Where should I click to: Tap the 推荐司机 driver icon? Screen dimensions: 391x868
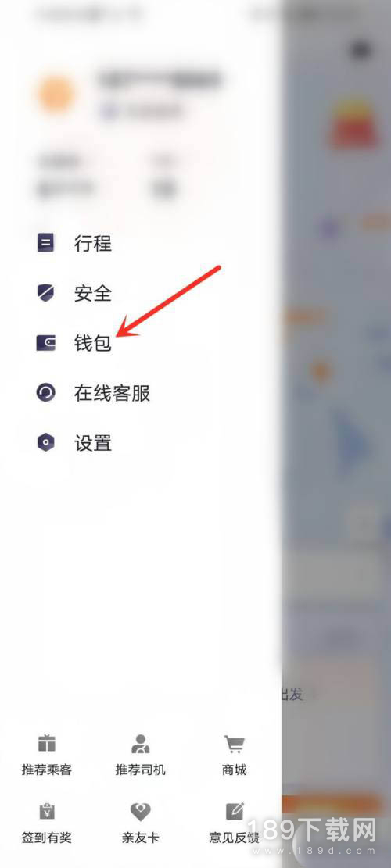[x=140, y=744]
